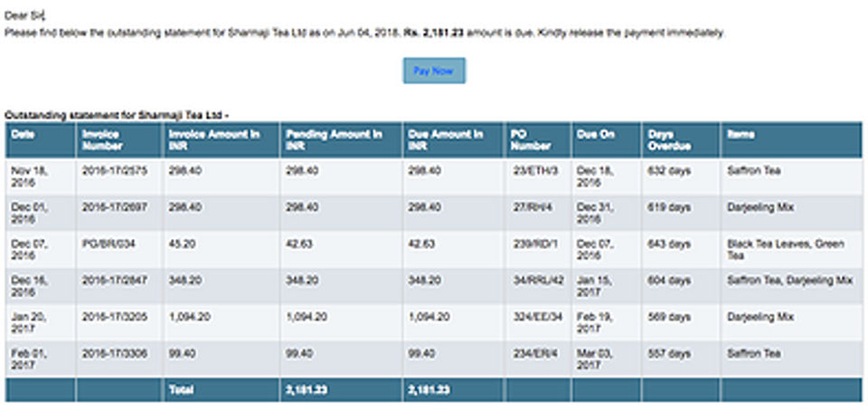Click total pending amount '2,181.23' in footer

(x=307, y=391)
